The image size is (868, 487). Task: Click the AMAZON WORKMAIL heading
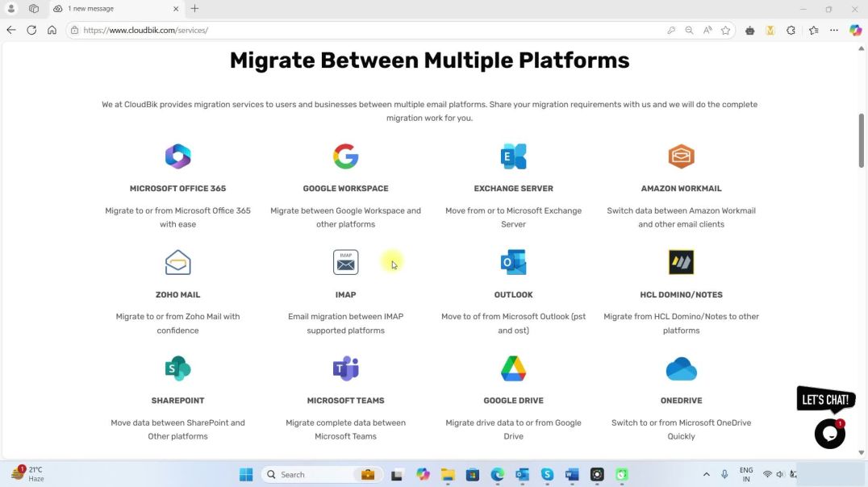pyautogui.click(x=681, y=188)
